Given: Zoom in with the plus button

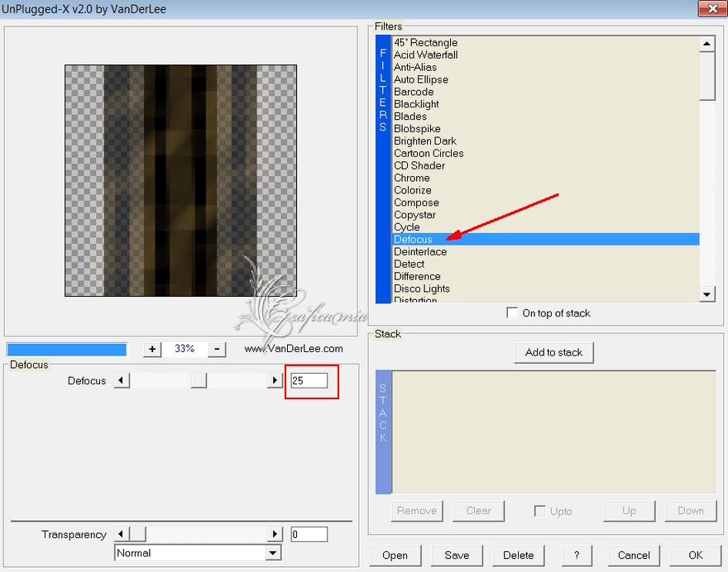Looking at the screenshot, I should point(152,350).
